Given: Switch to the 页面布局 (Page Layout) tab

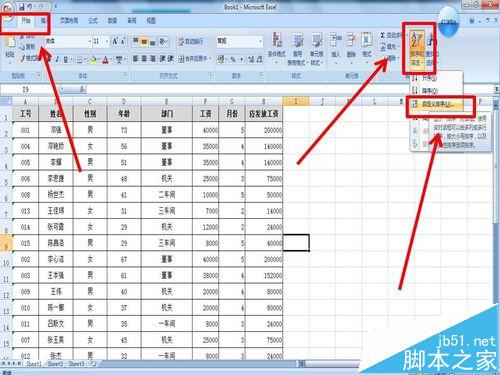Looking at the screenshot, I should click(x=69, y=21).
